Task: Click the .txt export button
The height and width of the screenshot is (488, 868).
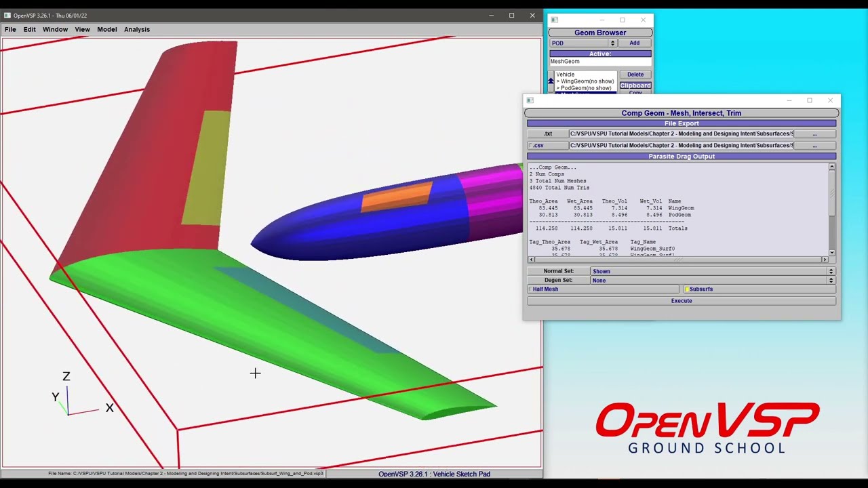Action: [x=548, y=134]
